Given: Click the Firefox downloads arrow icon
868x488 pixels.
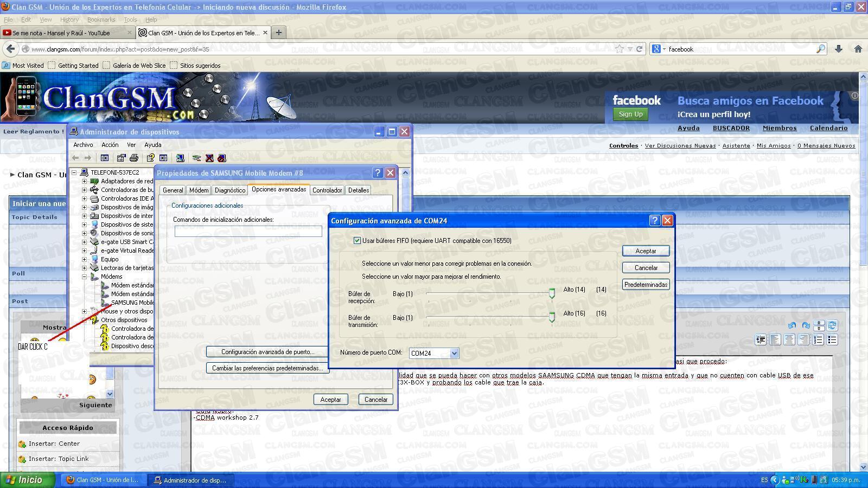Looking at the screenshot, I should [x=838, y=49].
